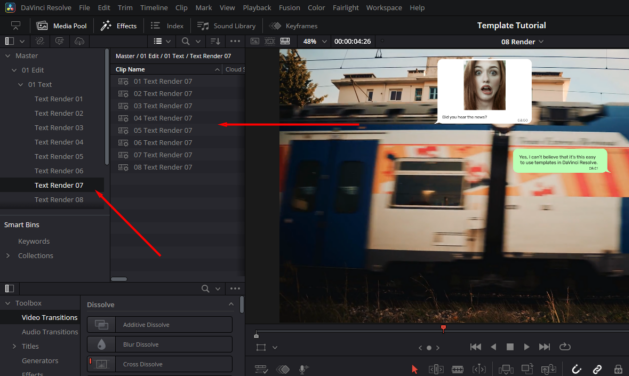Image resolution: width=629 pixels, height=376 pixels.
Task: Open the media pool three-dot options menu
Action: 235,41
